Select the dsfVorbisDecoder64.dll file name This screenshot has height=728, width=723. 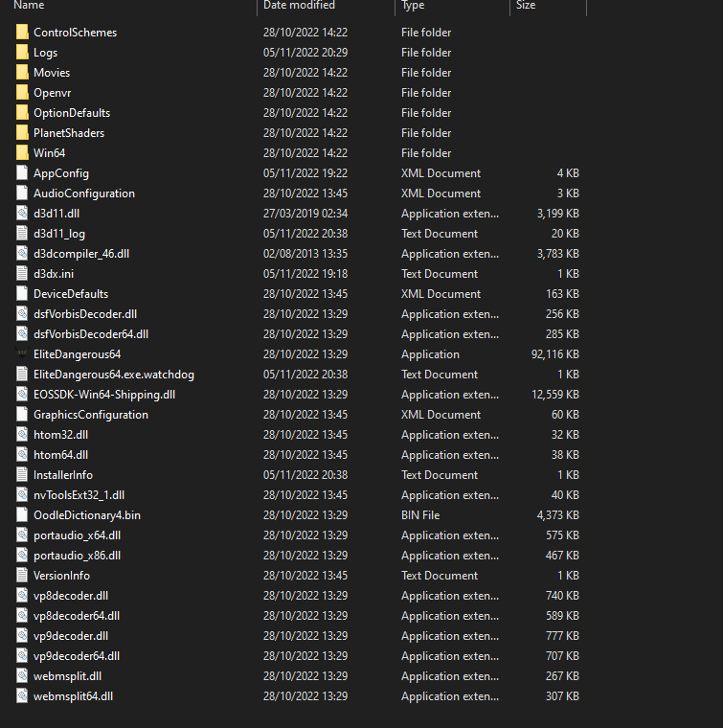click(91, 333)
